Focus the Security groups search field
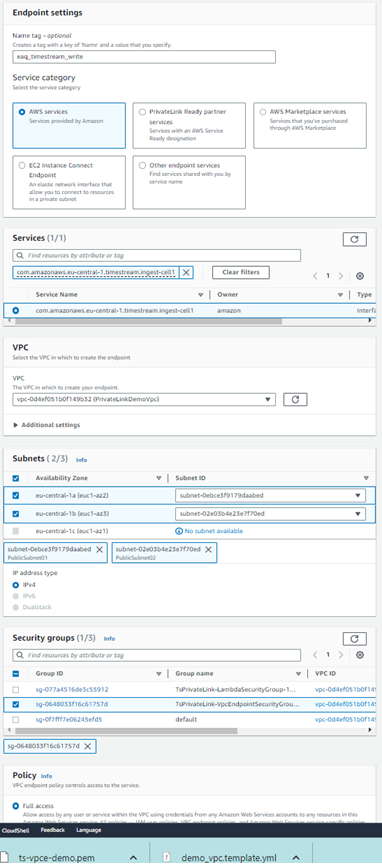This screenshot has width=382, height=864. click(157, 655)
